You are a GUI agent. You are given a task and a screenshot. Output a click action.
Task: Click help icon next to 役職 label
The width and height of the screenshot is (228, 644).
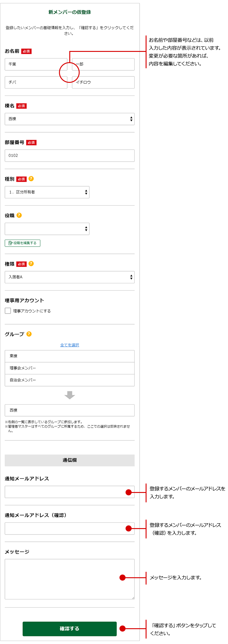tap(19, 215)
